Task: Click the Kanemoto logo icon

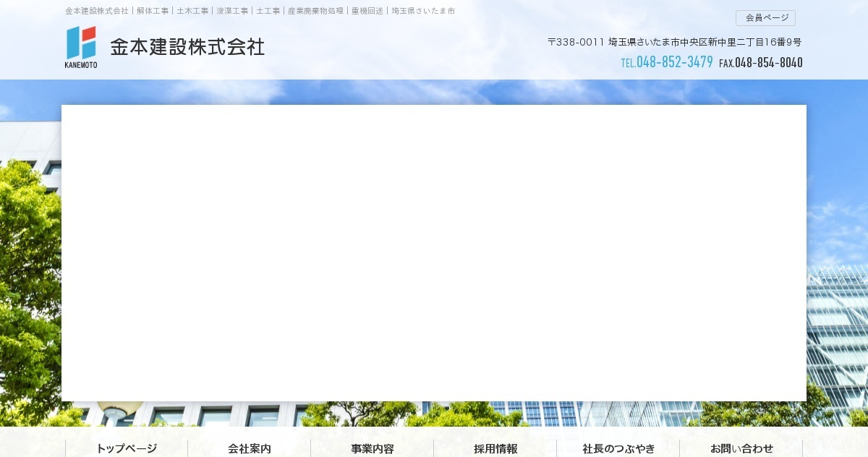Action: tap(81, 47)
